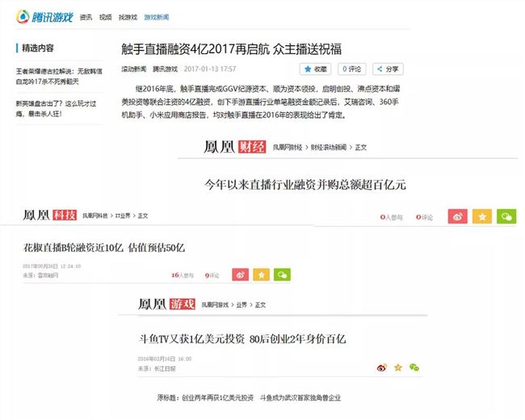Screen dimensions: 525x420
Task: Click the 原标题 line about 斗鱼独角兽企业
Action: 249,398
